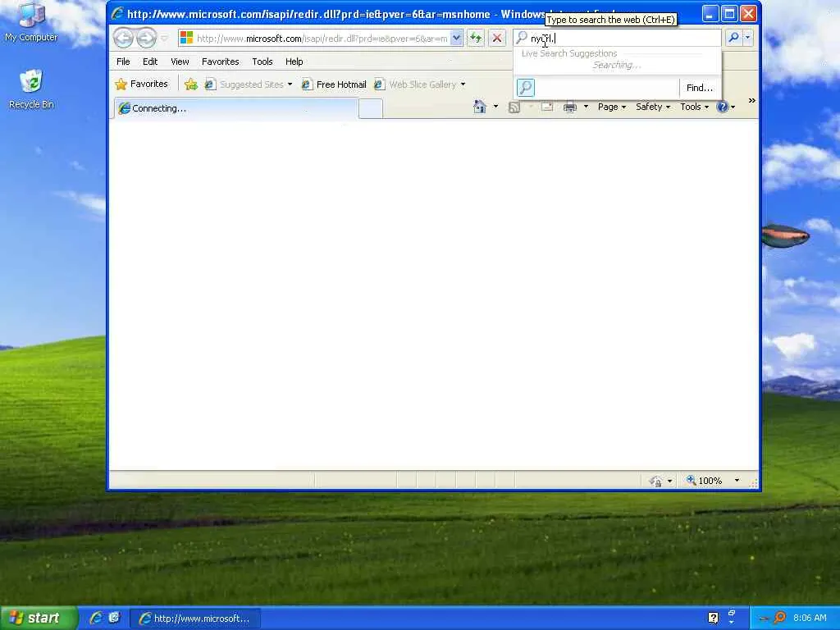Expand the Print options dropdown arrow
The width and height of the screenshot is (840, 630).
[586, 107]
